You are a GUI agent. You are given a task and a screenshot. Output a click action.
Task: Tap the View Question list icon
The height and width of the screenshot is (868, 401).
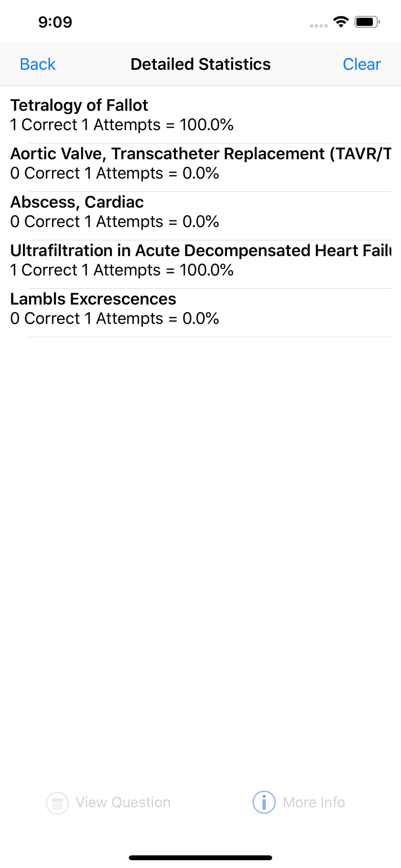pos(57,803)
